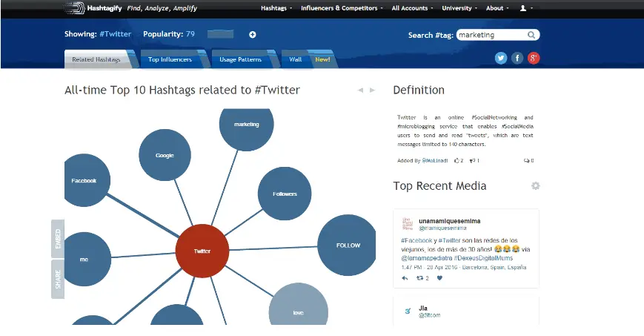Share via the Facebook icon
Viewport: 644px width, 336px height.
[x=517, y=58]
